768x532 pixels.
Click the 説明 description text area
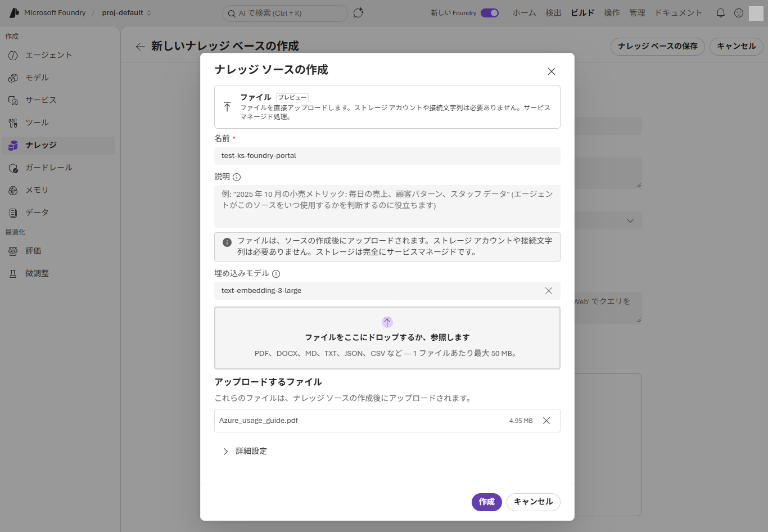click(x=387, y=206)
